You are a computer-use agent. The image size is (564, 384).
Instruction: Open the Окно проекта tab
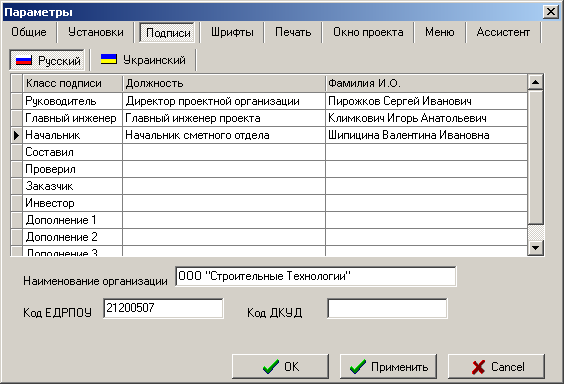coord(368,32)
